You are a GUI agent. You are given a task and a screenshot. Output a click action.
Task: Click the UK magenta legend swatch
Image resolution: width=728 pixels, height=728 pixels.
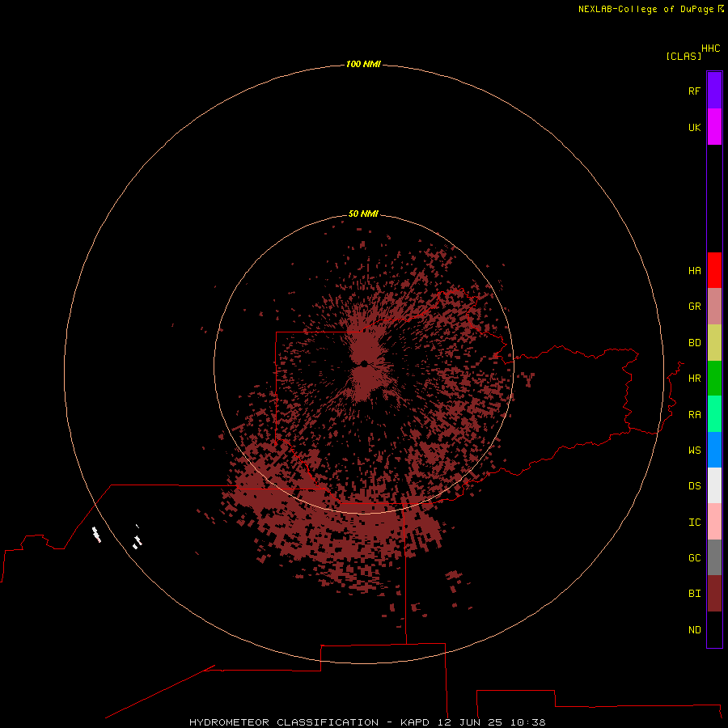714,127
